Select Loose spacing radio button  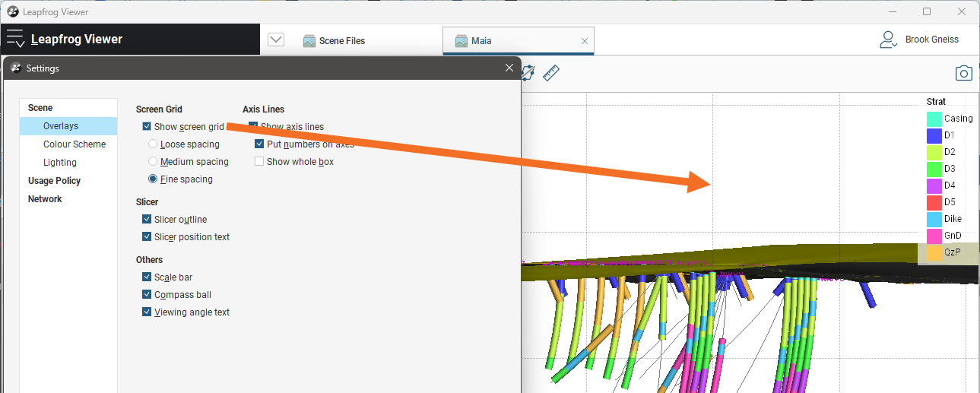(154, 144)
